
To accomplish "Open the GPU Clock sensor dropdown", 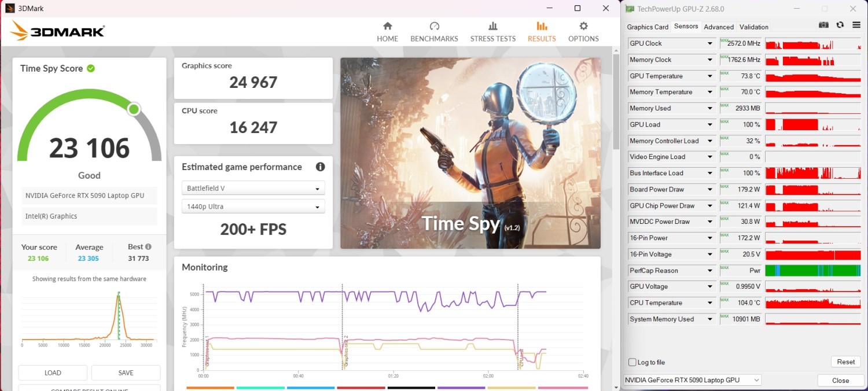I will [x=710, y=43].
